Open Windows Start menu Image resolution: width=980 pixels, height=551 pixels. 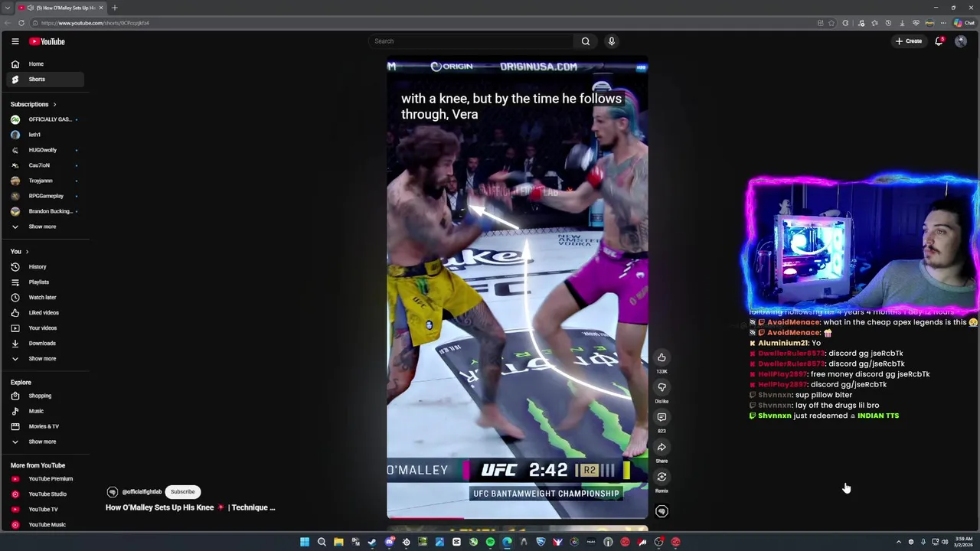pyautogui.click(x=305, y=542)
